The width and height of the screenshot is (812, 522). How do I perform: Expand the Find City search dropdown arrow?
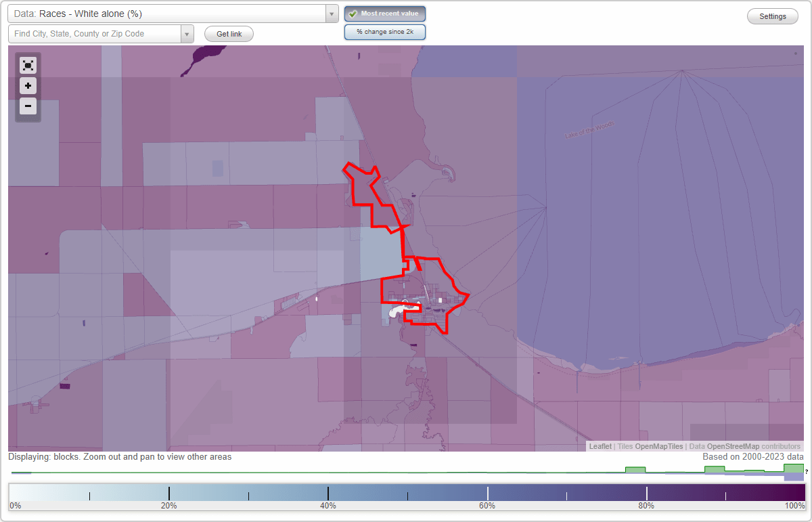[188, 33]
